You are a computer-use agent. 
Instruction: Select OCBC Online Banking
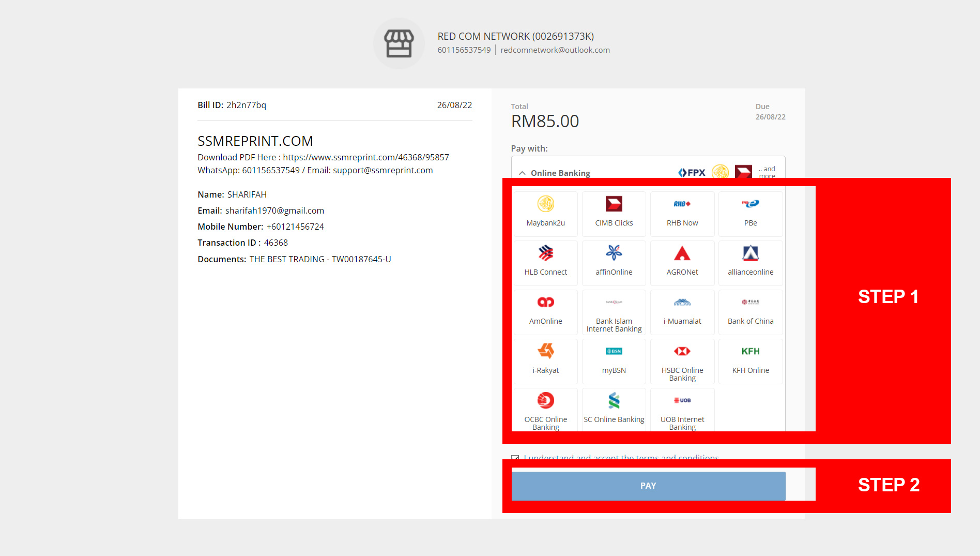point(546,410)
